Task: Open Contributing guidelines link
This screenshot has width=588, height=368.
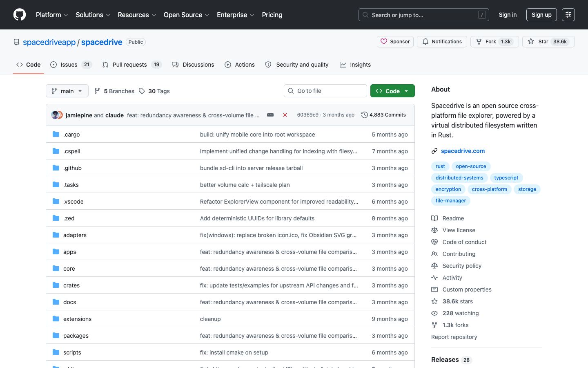Action: click(453, 254)
